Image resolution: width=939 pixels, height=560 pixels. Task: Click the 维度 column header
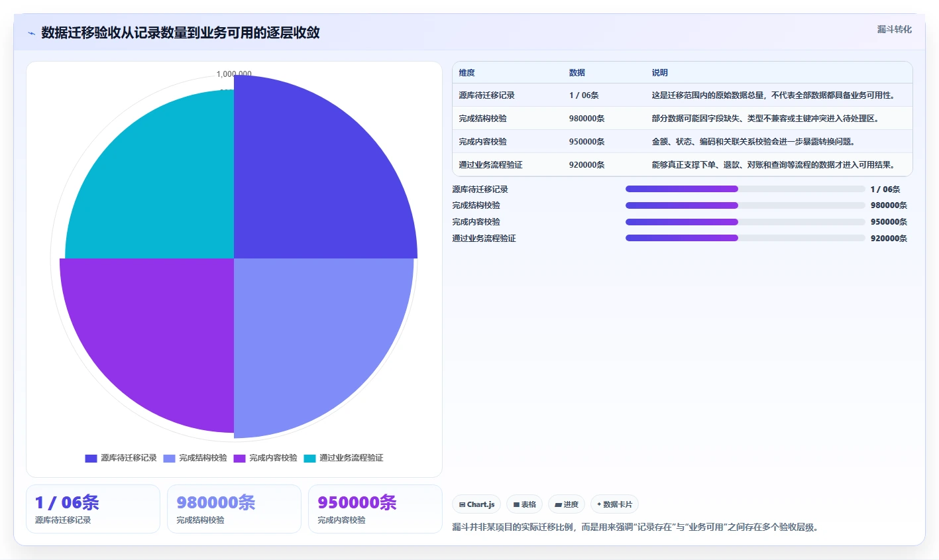tap(467, 73)
